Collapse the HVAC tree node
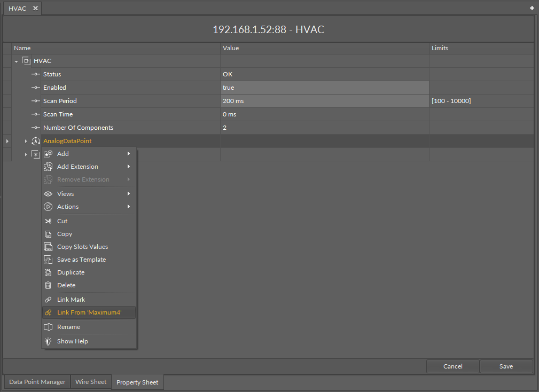This screenshot has height=392, width=539. click(17, 61)
